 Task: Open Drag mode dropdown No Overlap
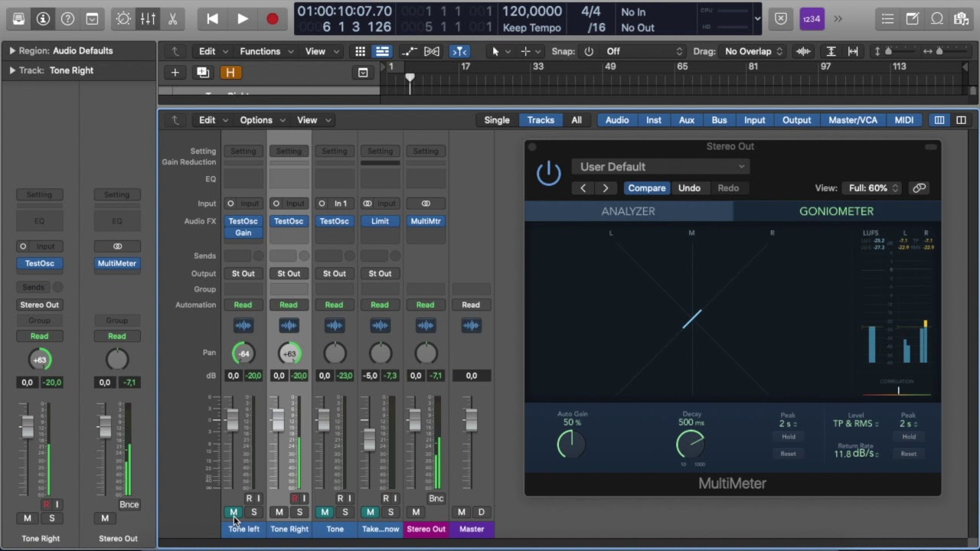point(753,51)
